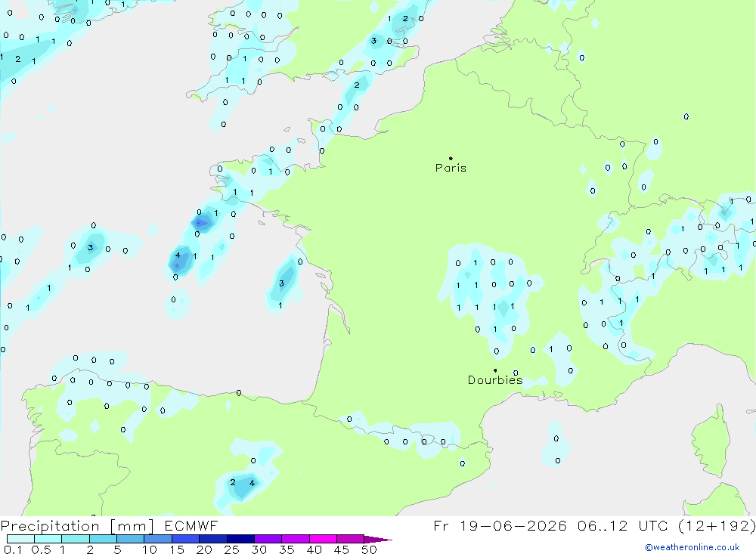
Task: Click the 15 legend scale label
Action: click(x=177, y=549)
